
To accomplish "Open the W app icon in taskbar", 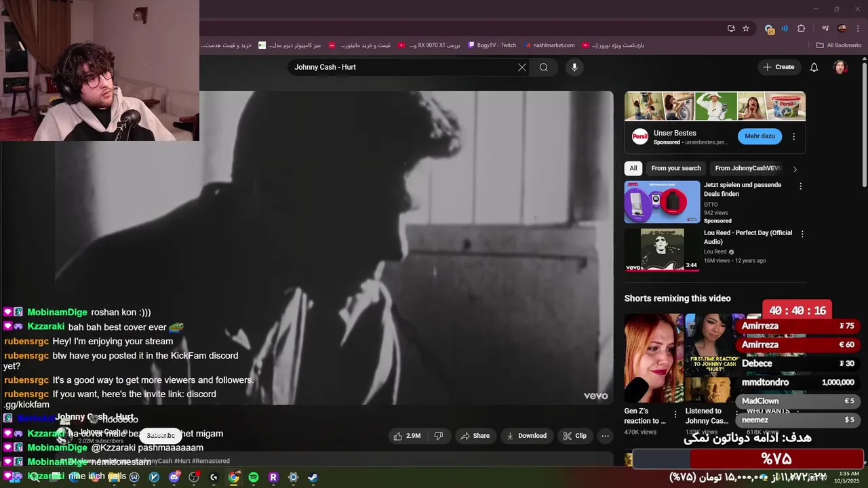I will [x=135, y=477].
